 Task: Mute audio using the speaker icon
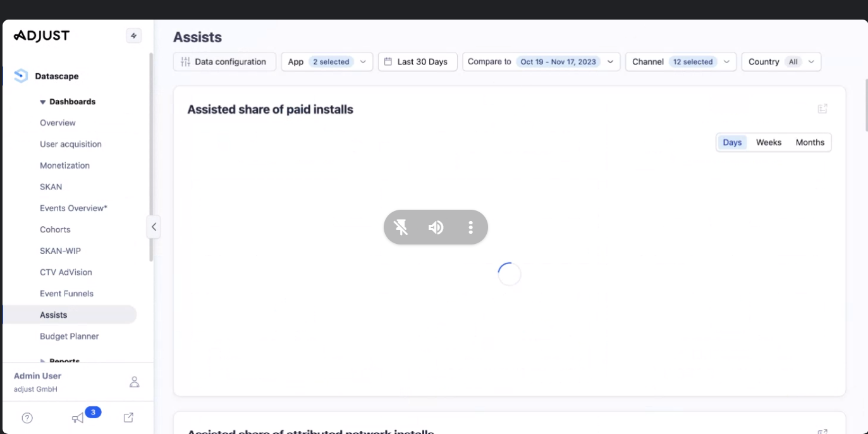click(436, 227)
